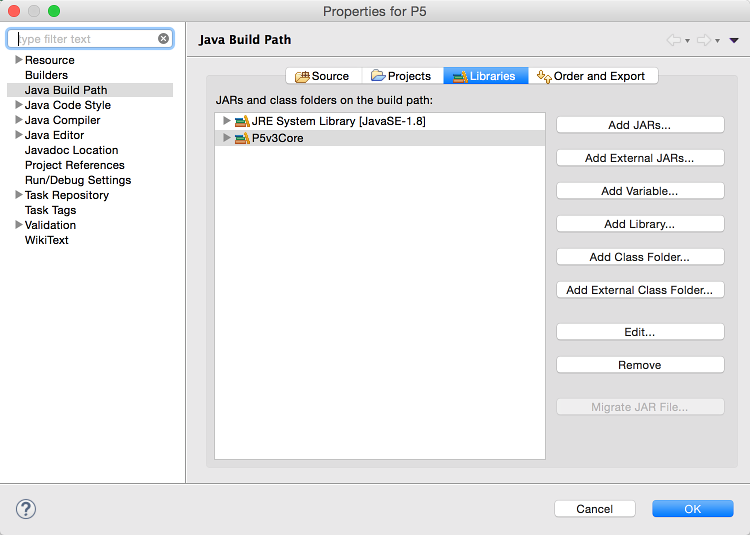Expand the Resource tree node
The image size is (750, 535).
click(18, 60)
